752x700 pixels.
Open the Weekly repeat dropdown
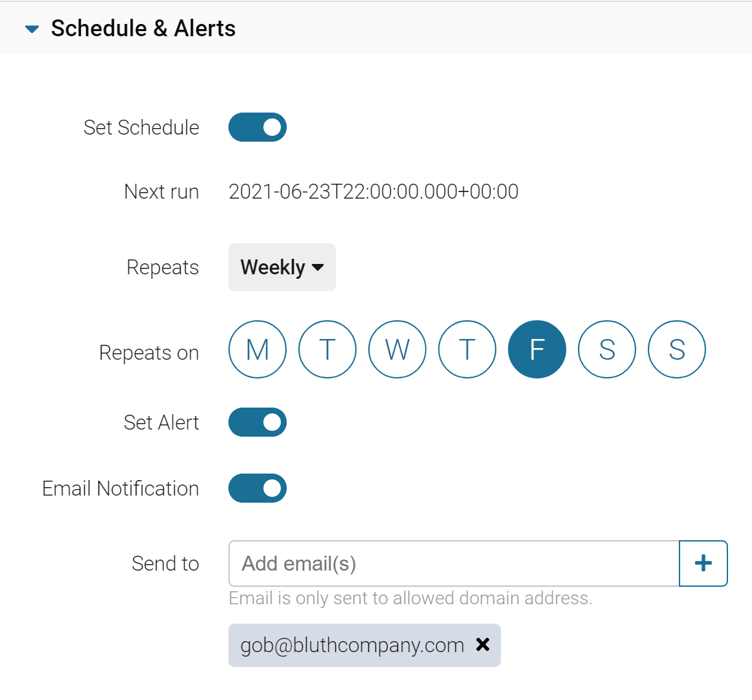point(282,267)
